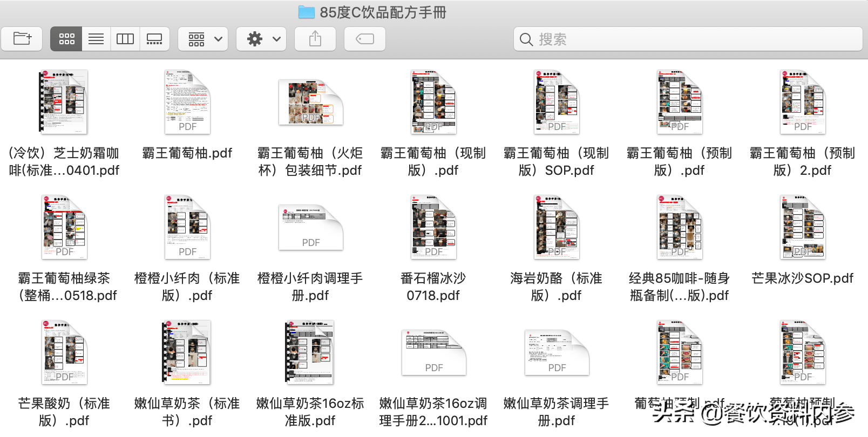Select 霸王葡萄柚（现制版）SOP.pdf icon

pyautogui.click(x=557, y=101)
